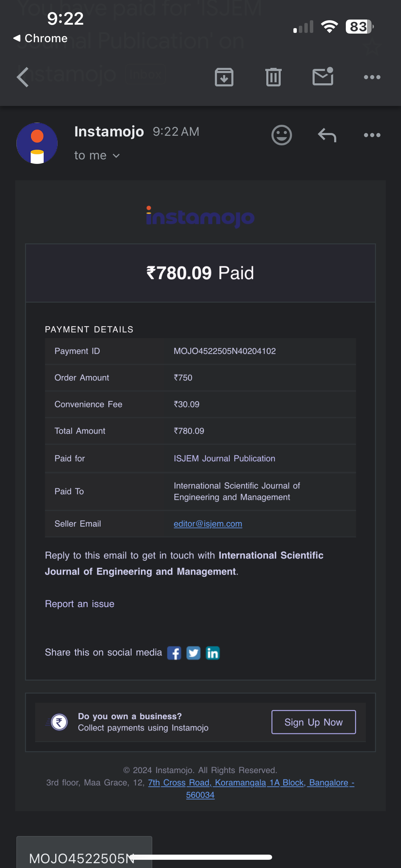This screenshot has height=868, width=401.
Task: Open the message-level three-dot menu
Action: 372,135
